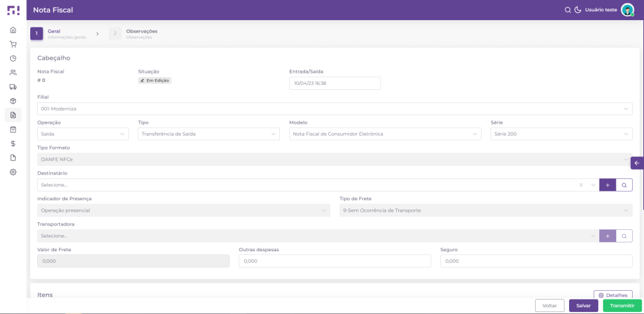Click the Salvar button
The image size is (644, 314).
(x=584, y=305)
